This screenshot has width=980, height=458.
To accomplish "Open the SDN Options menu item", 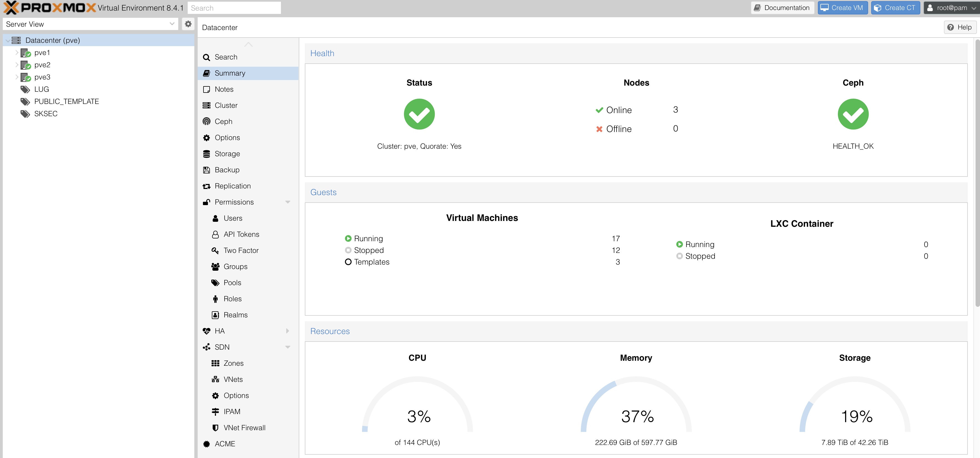I will tap(248, 395).
